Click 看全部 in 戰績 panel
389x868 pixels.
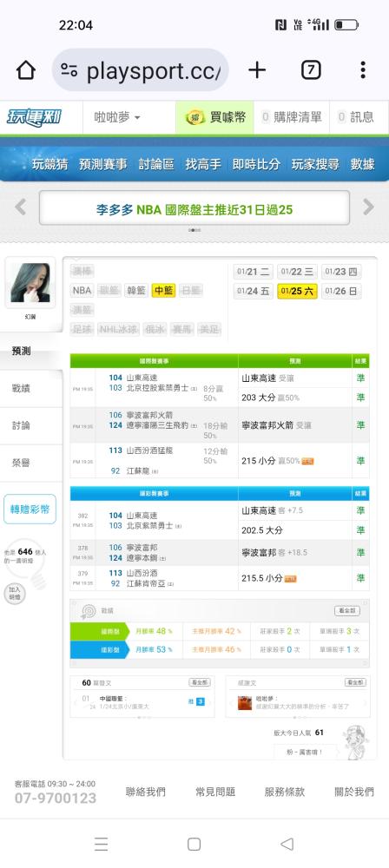click(x=346, y=610)
